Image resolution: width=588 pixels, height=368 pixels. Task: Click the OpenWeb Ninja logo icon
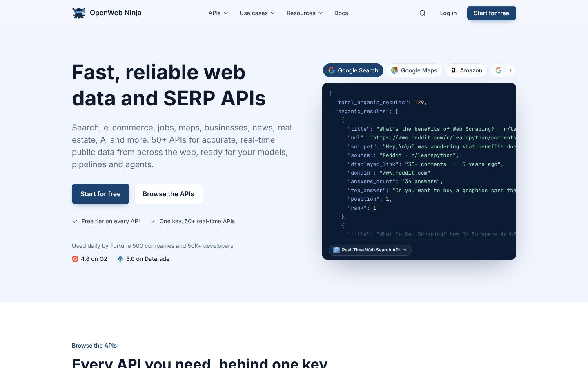coord(79,13)
